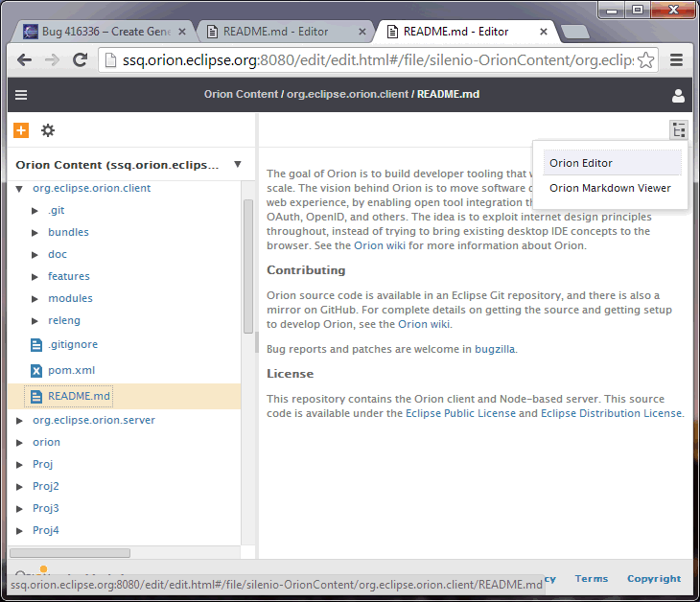The image size is (700, 602).
Task: Click the browser reload button
Action: point(81,60)
